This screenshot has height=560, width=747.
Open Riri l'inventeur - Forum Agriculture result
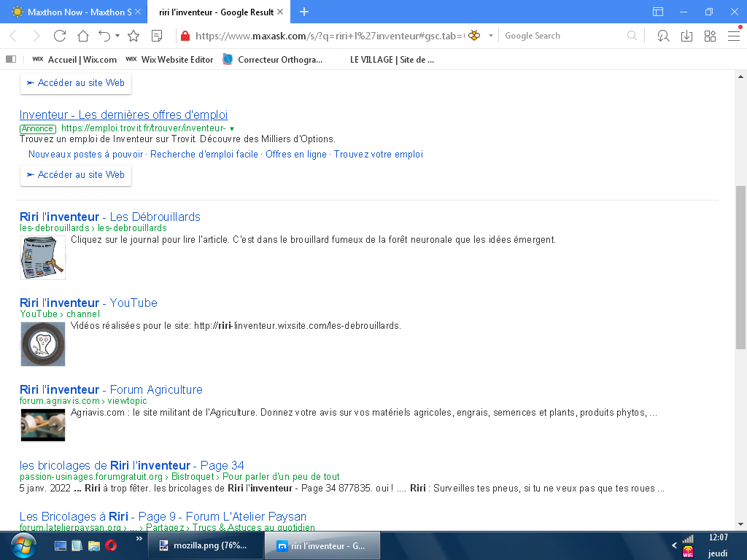click(111, 389)
